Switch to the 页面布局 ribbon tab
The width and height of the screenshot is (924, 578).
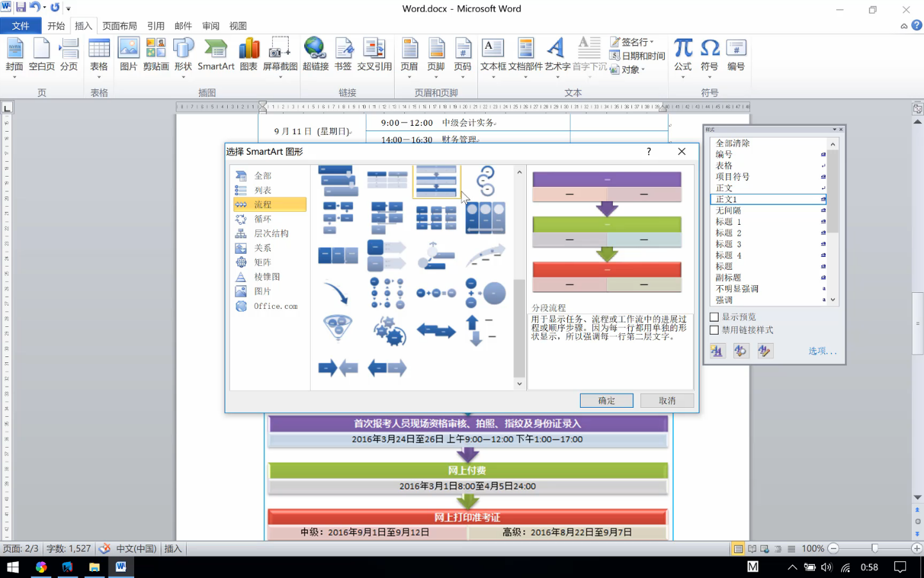click(x=119, y=26)
